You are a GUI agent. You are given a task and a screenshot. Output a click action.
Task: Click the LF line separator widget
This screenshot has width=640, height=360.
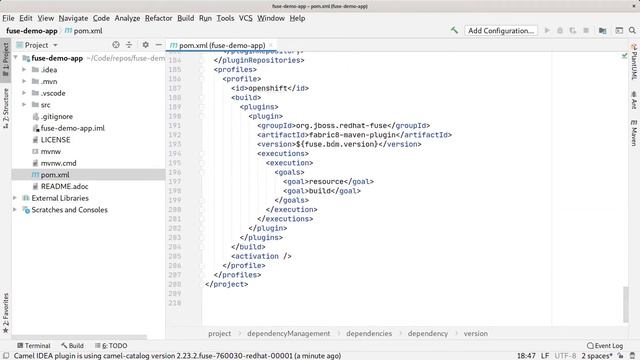tap(545, 356)
